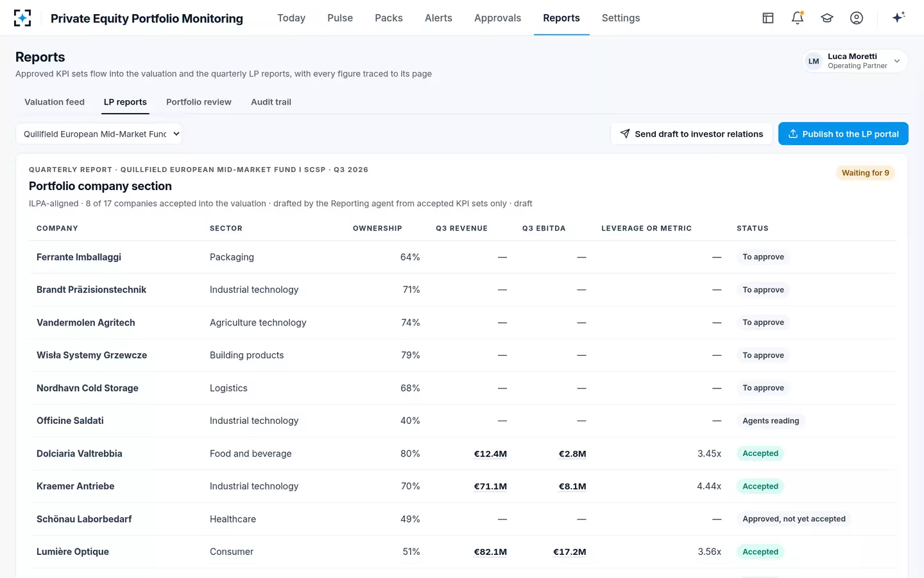This screenshot has height=578, width=924.
Task: Select the Reports tab
Action: (561, 18)
